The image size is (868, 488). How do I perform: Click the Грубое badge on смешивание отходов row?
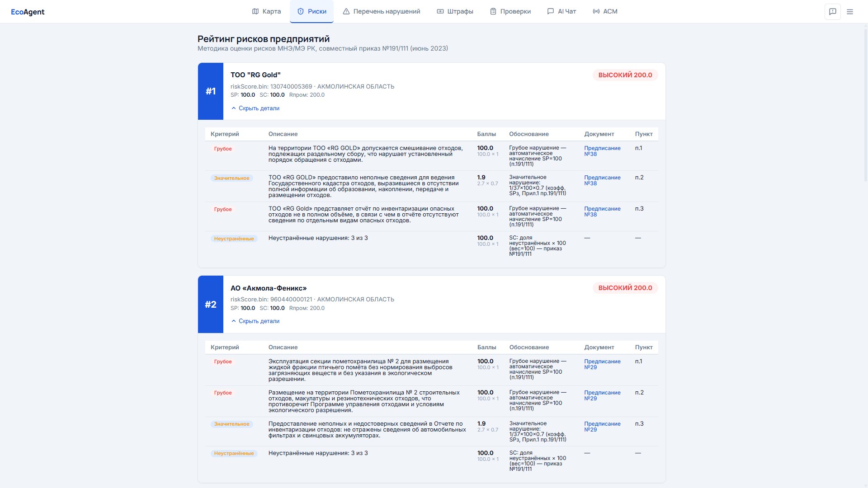pos(223,149)
